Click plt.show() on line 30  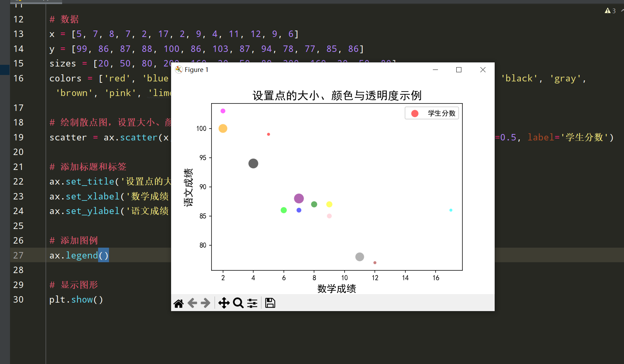[x=76, y=300]
